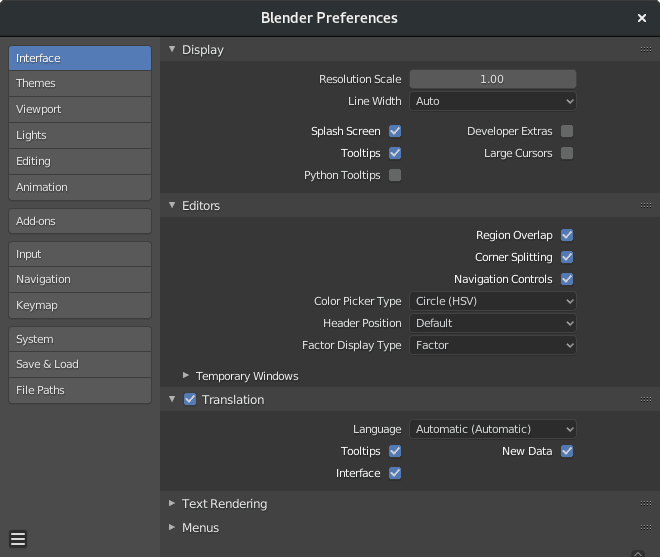Image resolution: width=660 pixels, height=557 pixels.
Task: Click the Text Rendering panel drag grip
Action: [646, 504]
